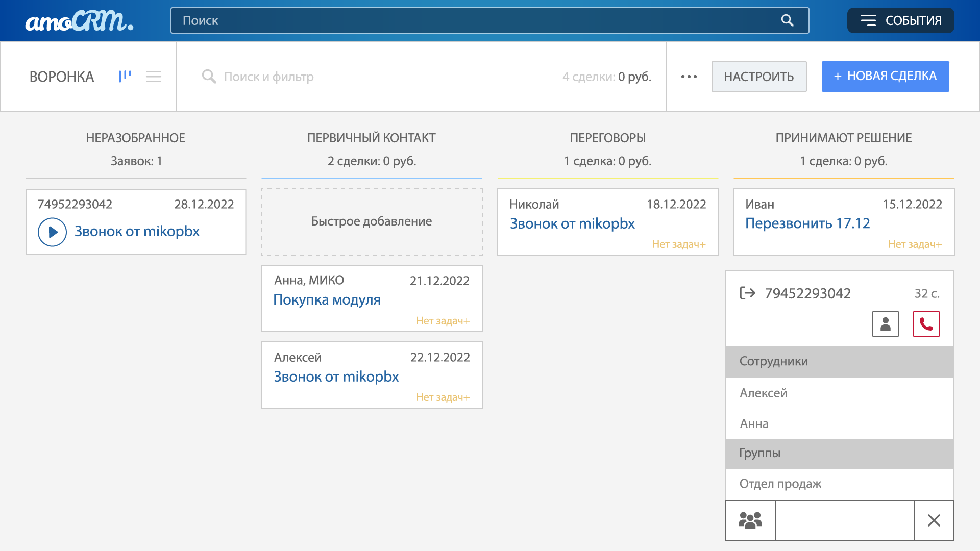Create a deal with НОВАЯ СДЕЛКА
Screen dimensions: 980x551
point(885,77)
